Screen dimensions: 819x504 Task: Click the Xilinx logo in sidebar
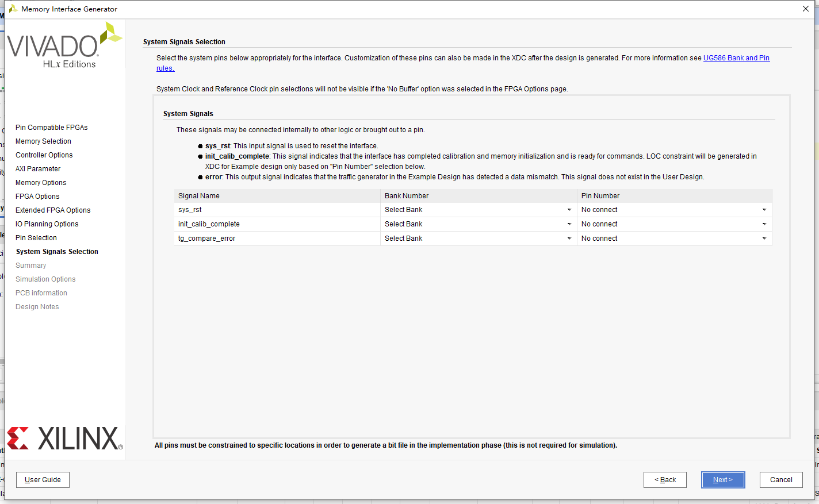pos(64,438)
